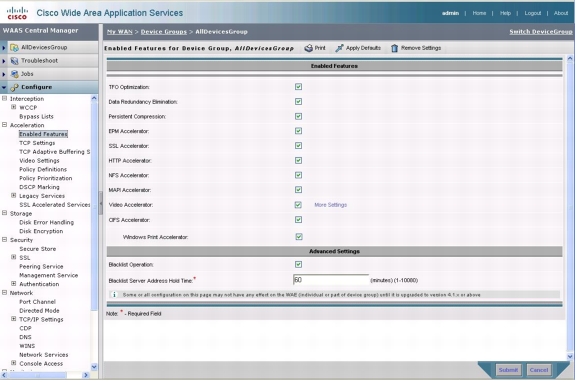This screenshot has height=382, width=577.
Task: Click the Troubleshoot stethoscope icon
Action: (x=14, y=61)
